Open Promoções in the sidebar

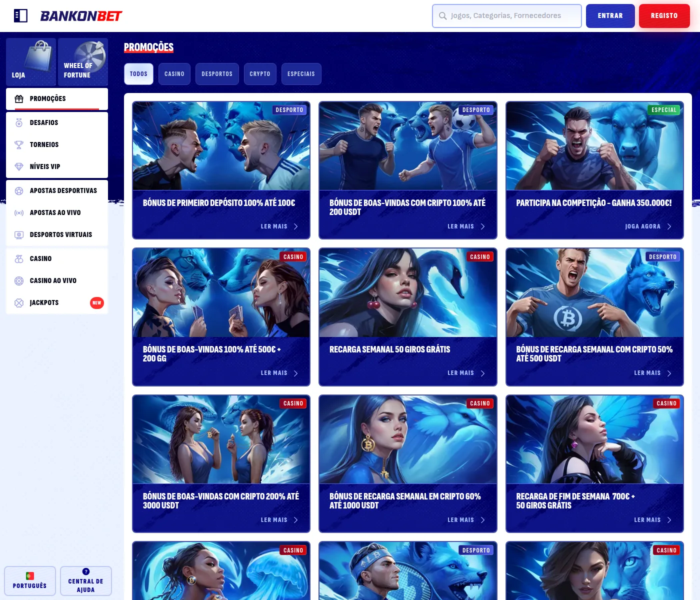tap(57, 99)
